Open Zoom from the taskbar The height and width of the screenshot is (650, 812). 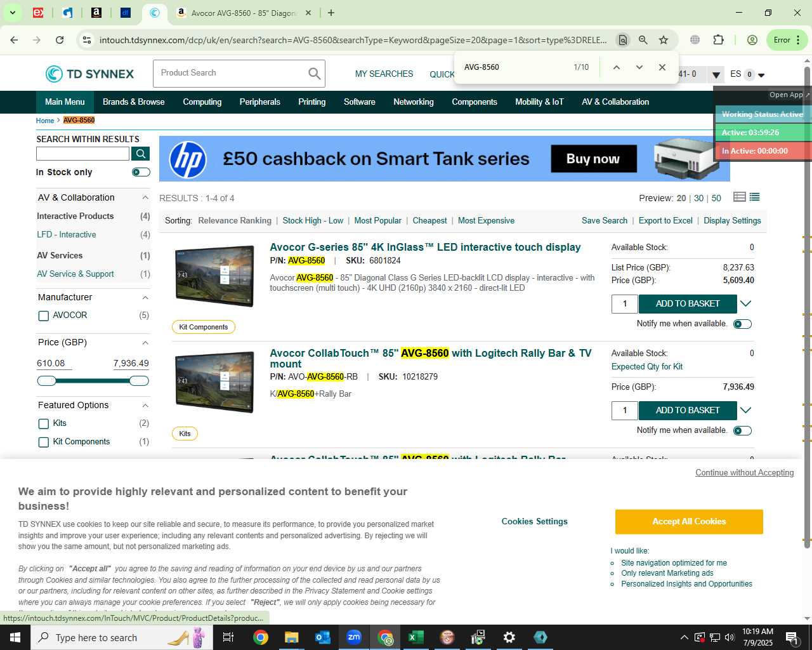pos(354,637)
